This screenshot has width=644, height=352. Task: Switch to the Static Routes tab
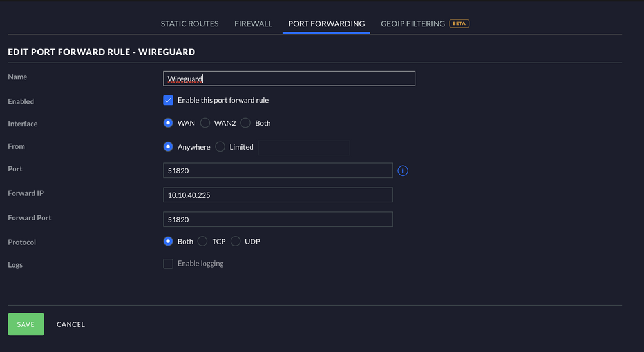tap(189, 24)
